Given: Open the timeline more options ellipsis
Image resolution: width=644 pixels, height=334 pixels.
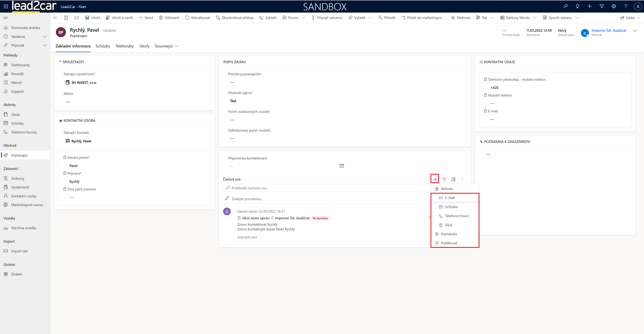Looking at the screenshot, I should pos(462,179).
